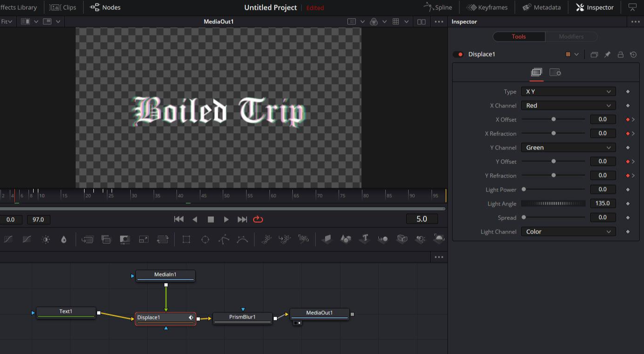
Task: Jump to first frame button
Action: pyautogui.click(x=179, y=219)
